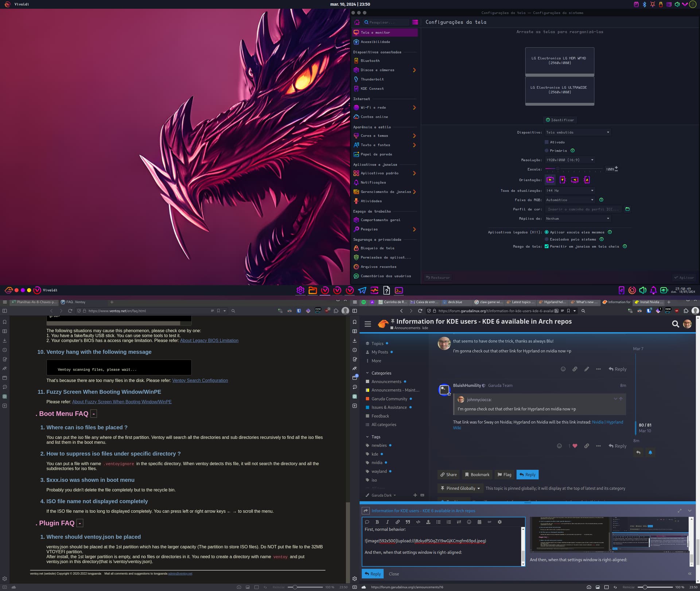This screenshot has width=700, height=591.
Task: Open the Faixa do RGB Automático dropdown
Action: (570, 200)
